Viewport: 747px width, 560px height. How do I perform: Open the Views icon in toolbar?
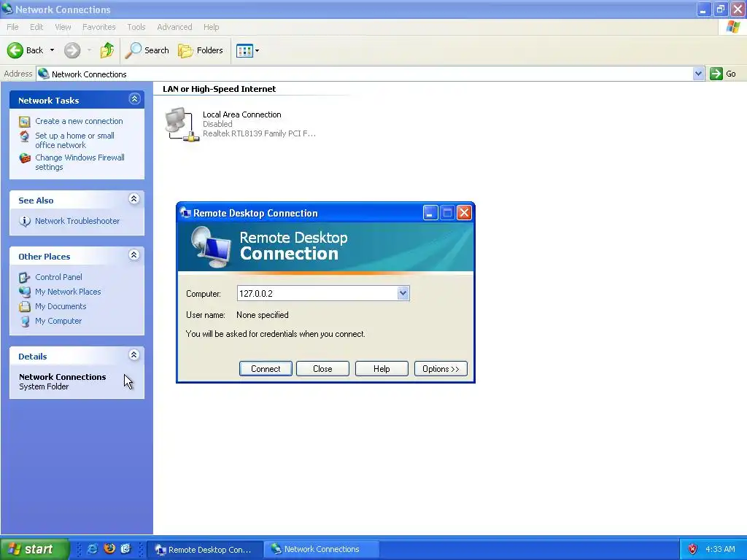click(x=245, y=50)
